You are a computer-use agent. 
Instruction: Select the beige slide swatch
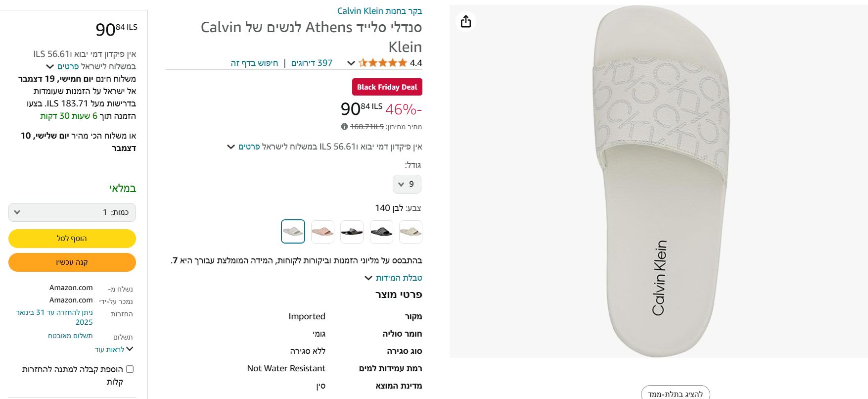click(x=411, y=232)
